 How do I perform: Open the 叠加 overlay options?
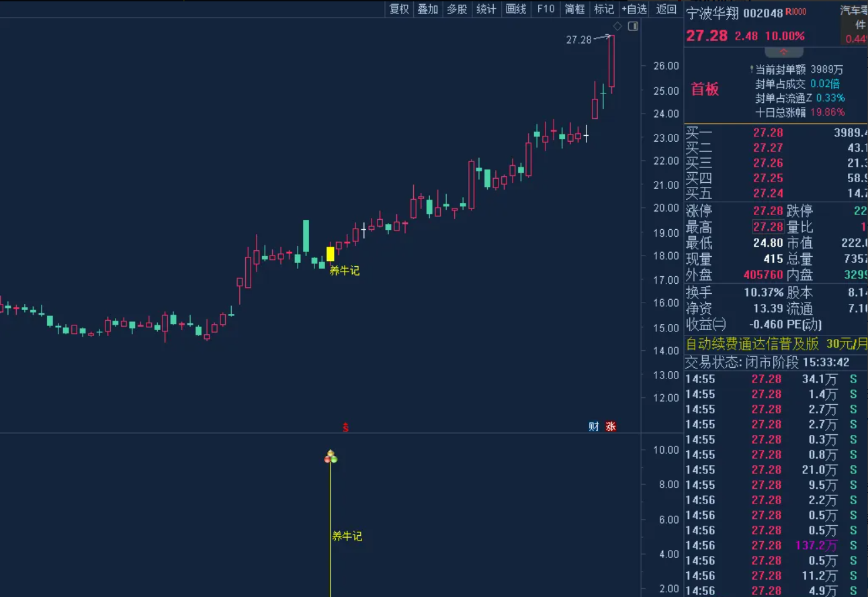coord(428,9)
